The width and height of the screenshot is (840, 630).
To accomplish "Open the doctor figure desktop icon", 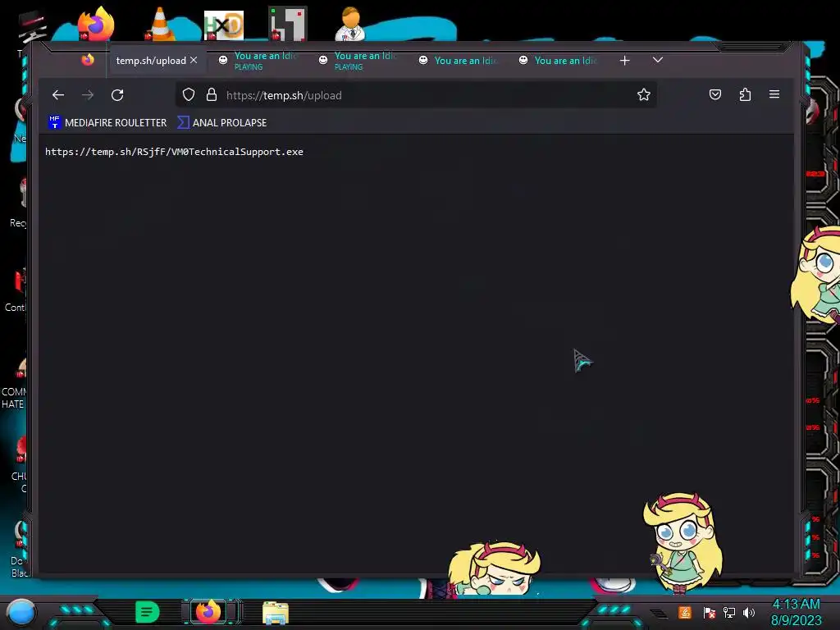I will tap(350, 24).
